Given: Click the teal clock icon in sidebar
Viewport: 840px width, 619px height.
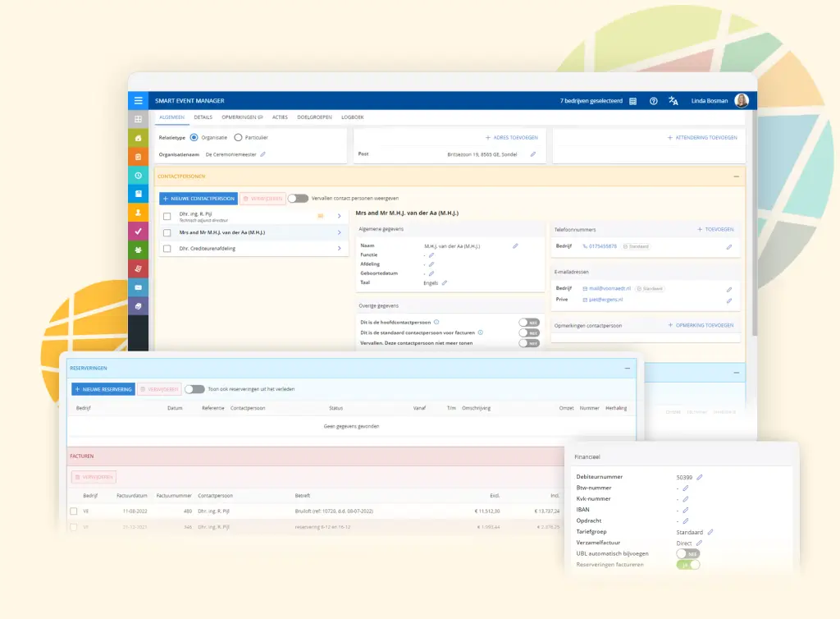Looking at the screenshot, I should click(138, 175).
